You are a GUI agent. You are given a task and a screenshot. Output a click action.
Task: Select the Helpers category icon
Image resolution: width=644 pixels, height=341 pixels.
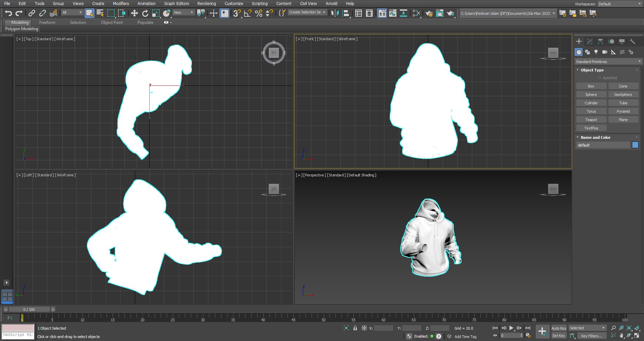click(x=613, y=52)
